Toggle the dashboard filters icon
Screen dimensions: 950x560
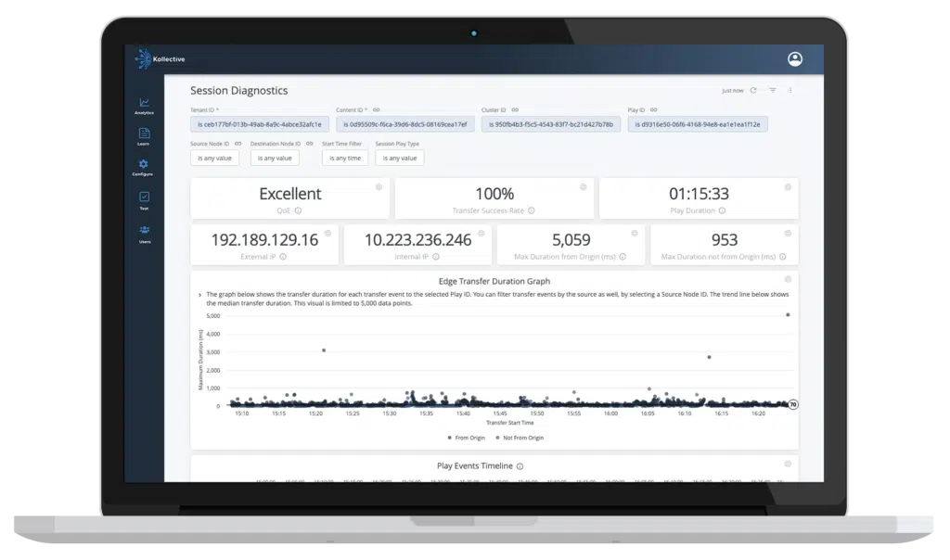tap(773, 90)
